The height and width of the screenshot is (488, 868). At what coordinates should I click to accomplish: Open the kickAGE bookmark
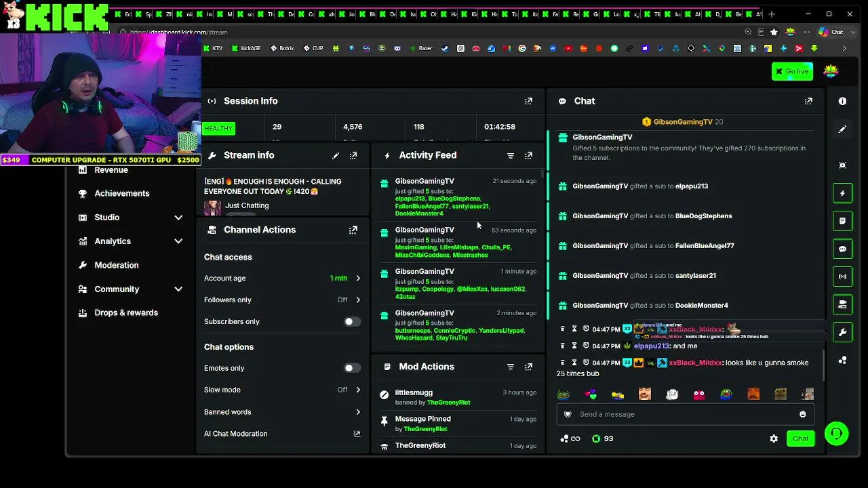246,49
